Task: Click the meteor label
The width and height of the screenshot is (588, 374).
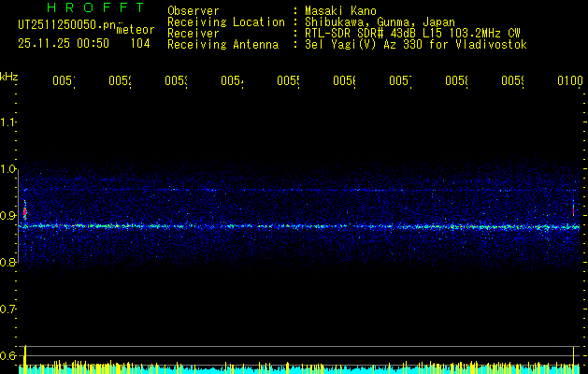Action: coord(135,30)
